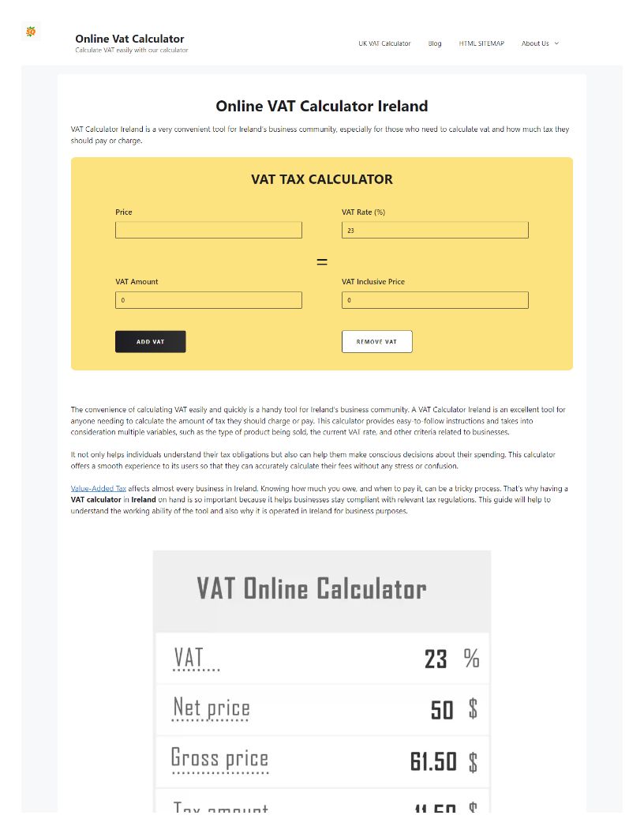Viewport: 644px width, 834px height.
Task: Go to the Blog page
Action: pos(435,43)
